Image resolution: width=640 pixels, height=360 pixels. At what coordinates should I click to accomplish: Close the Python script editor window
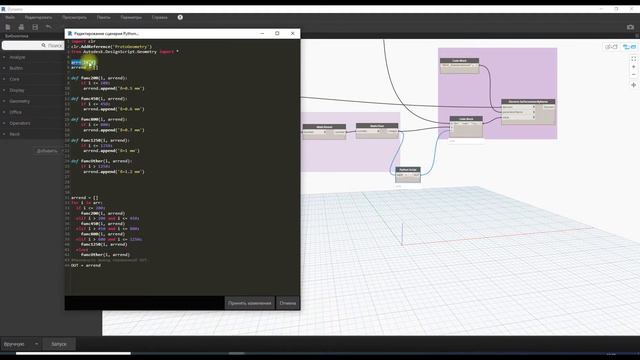pyautogui.click(x=292, y=33)
